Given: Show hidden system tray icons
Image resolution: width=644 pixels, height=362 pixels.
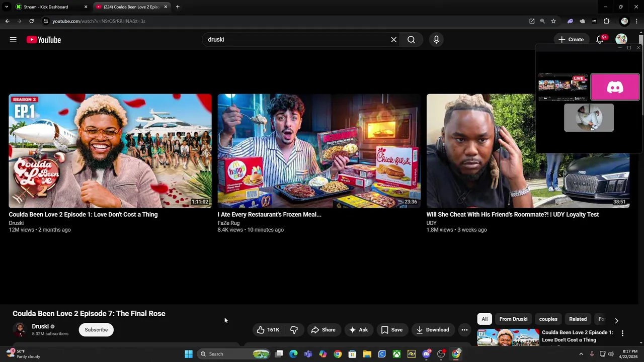Looking at the screenshot, I should click(x=581, y=354).
